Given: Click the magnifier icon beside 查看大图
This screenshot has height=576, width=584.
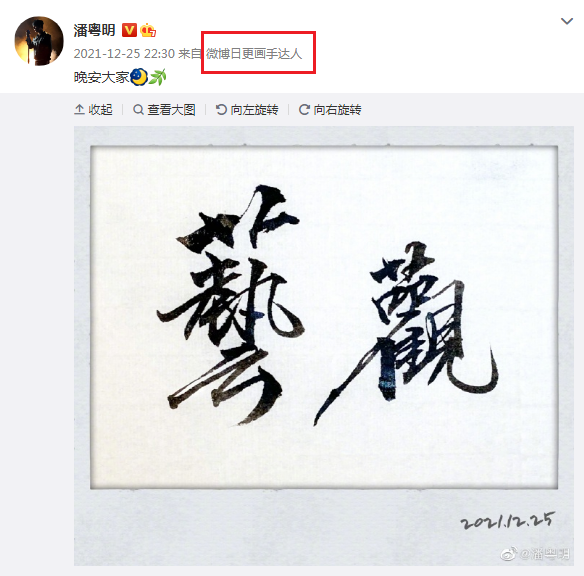Looking at the screenshot, I should tap(138, 109).
